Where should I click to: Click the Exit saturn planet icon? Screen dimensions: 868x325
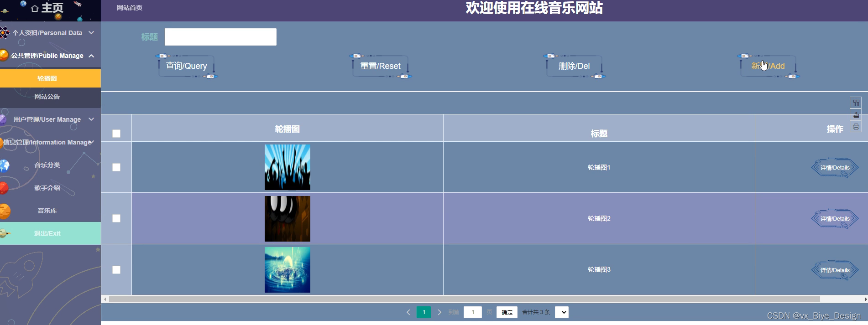pyautogui.click(x=5, y=233)
